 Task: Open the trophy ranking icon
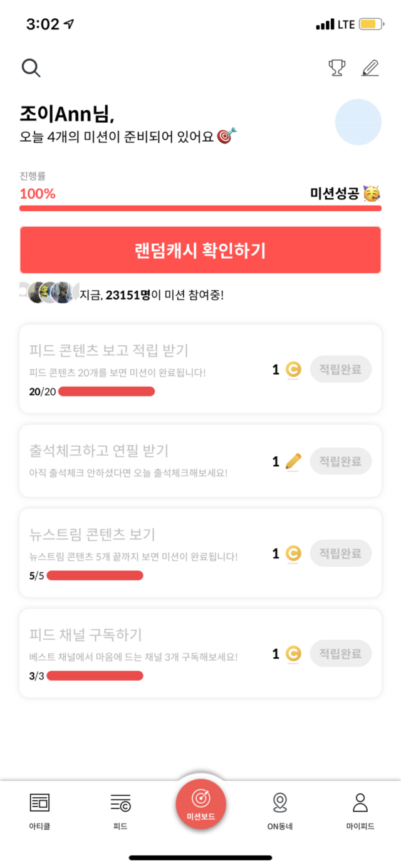(x=337, y=68)
